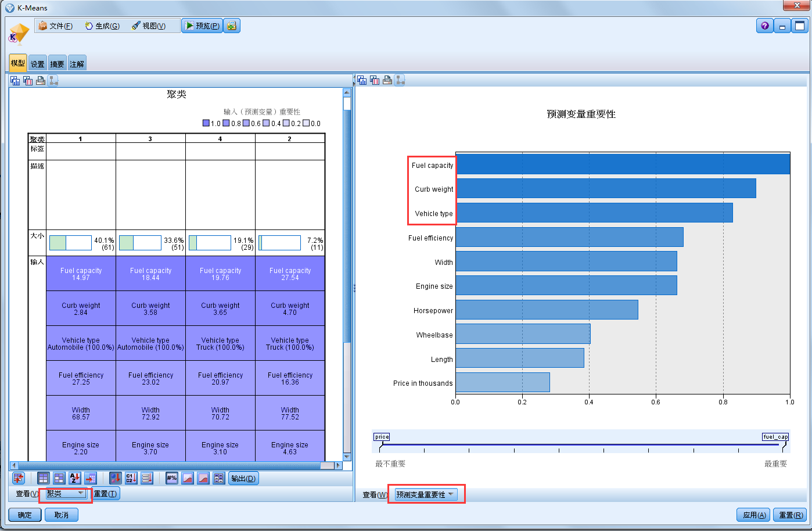
Task: Switch to the 注解 tab
Action: click(77, 64)
